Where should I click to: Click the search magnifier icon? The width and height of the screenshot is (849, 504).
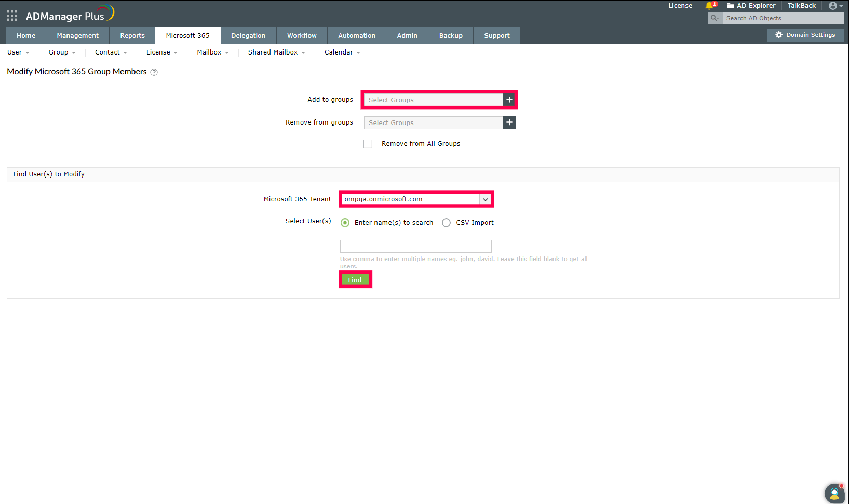(715, 18)
